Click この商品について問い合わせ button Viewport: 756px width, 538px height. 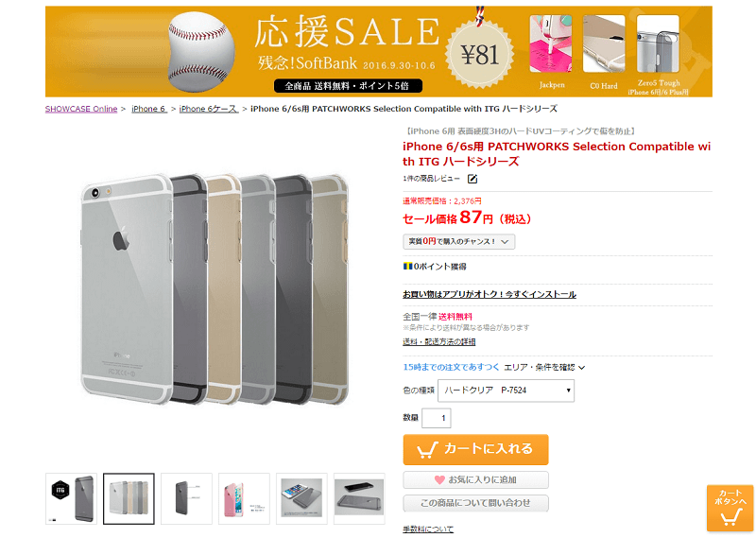[x=476, y=503]
